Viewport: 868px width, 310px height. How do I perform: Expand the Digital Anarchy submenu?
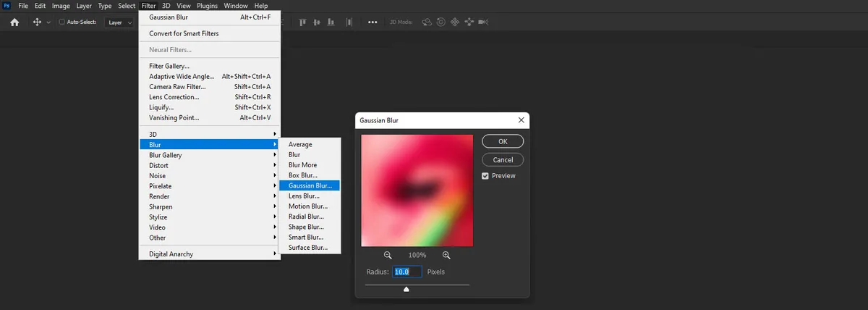(210, 254)
